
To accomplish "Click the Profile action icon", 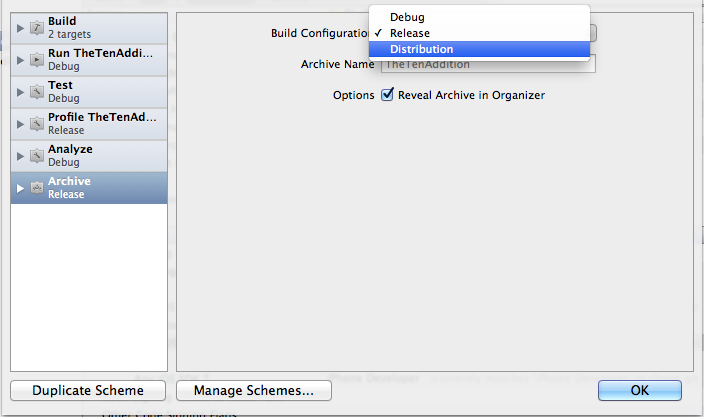I will click(37, 124).
